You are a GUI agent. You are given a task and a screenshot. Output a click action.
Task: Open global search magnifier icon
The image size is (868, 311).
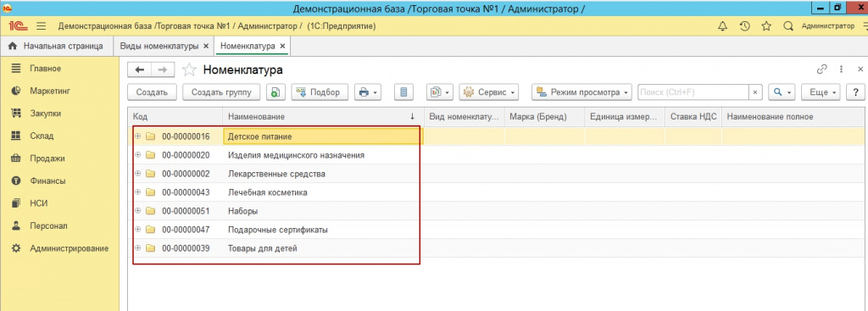pos(788,26)
